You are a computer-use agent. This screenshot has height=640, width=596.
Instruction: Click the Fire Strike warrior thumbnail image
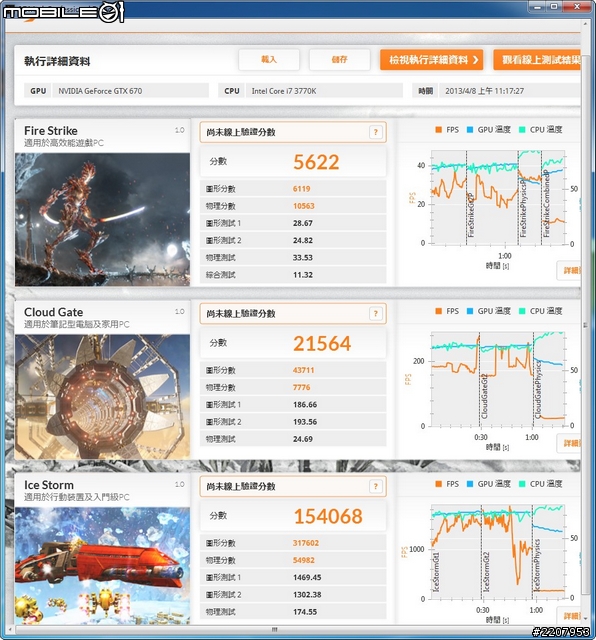102,219
